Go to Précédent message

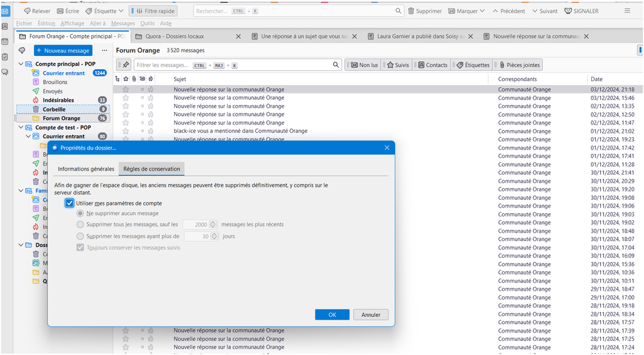point(509,11)
